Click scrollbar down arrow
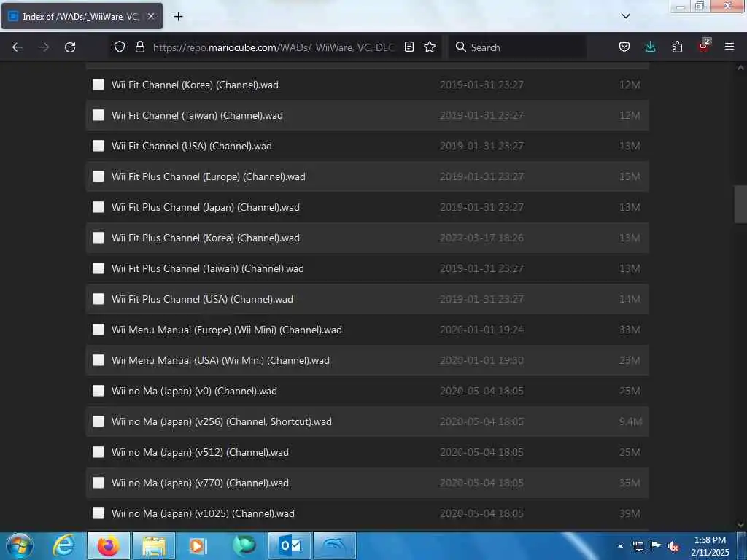 pyautogui.click(x=740, y=525)
